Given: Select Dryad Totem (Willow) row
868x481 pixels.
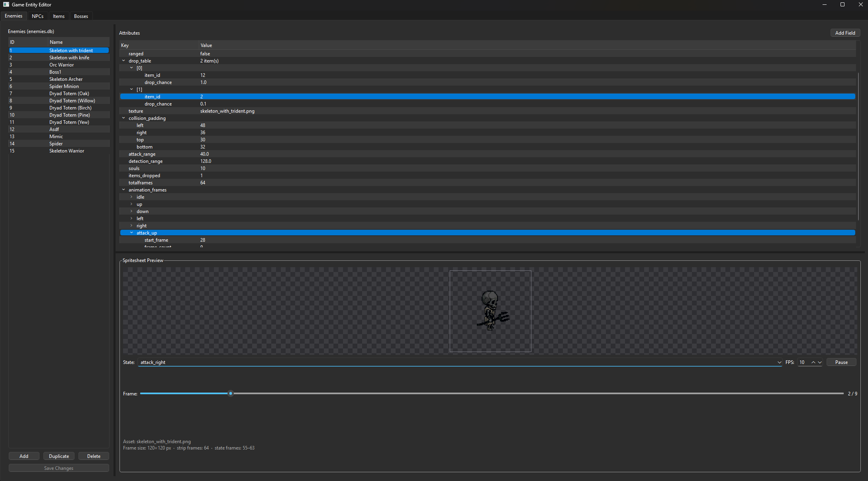Looking at the screenshot, I should [59, 101].
